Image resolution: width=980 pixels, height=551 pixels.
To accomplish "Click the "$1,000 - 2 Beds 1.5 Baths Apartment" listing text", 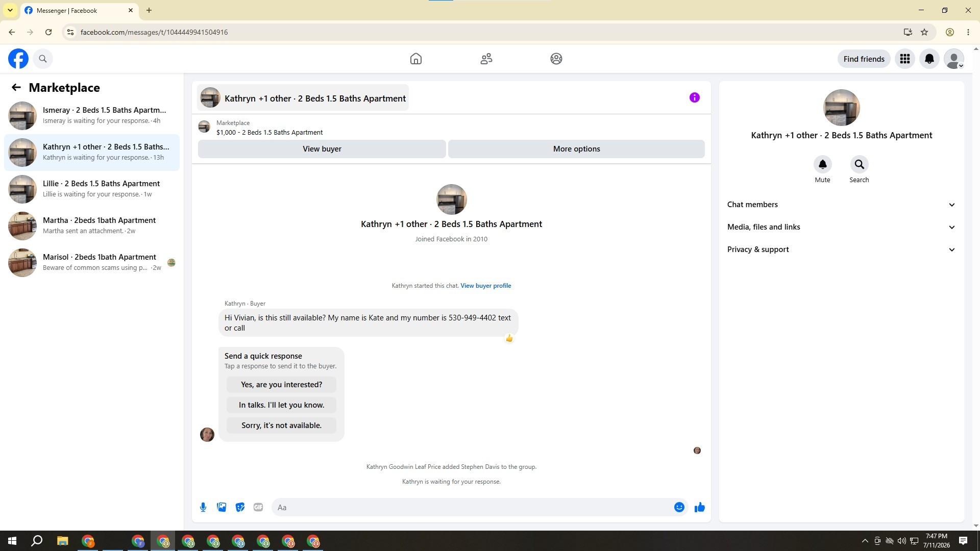I will point(269,133).
